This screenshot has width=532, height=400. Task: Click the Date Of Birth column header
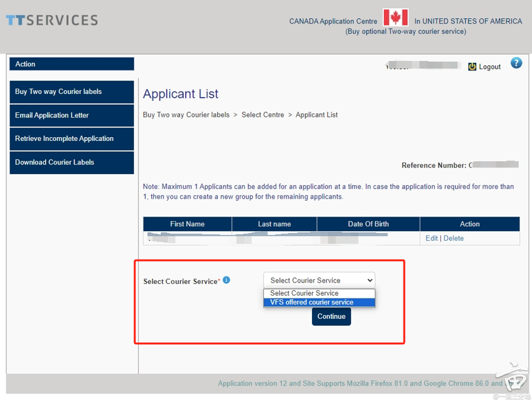click(x=368, y=224)
